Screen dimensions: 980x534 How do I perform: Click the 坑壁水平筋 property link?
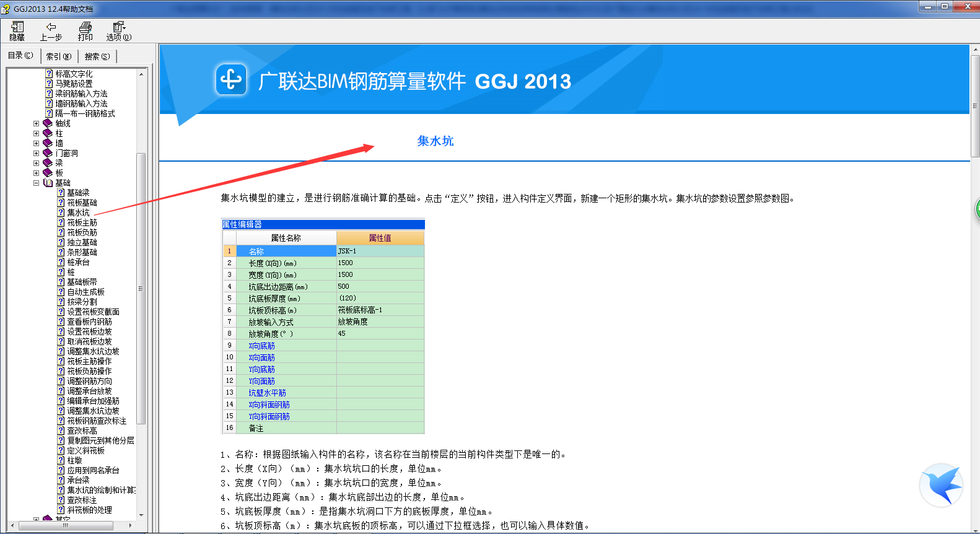pyautogui.click(x=267, y=393)
